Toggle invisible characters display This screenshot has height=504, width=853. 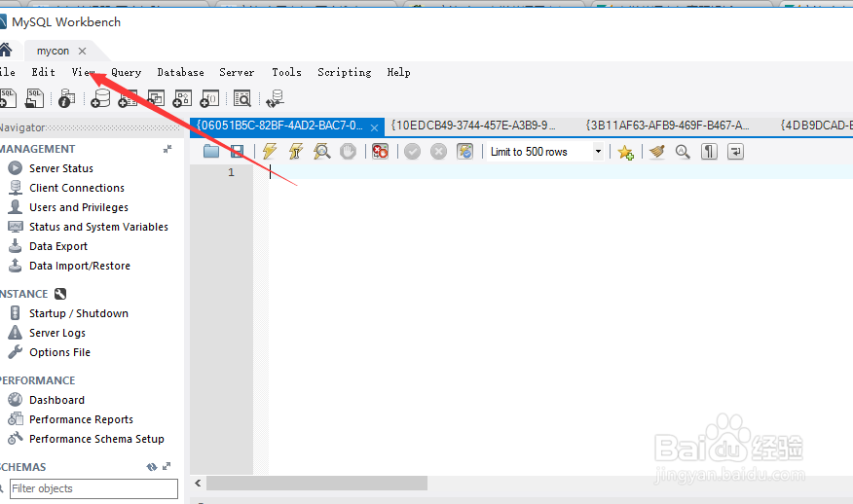coord(709,151)
